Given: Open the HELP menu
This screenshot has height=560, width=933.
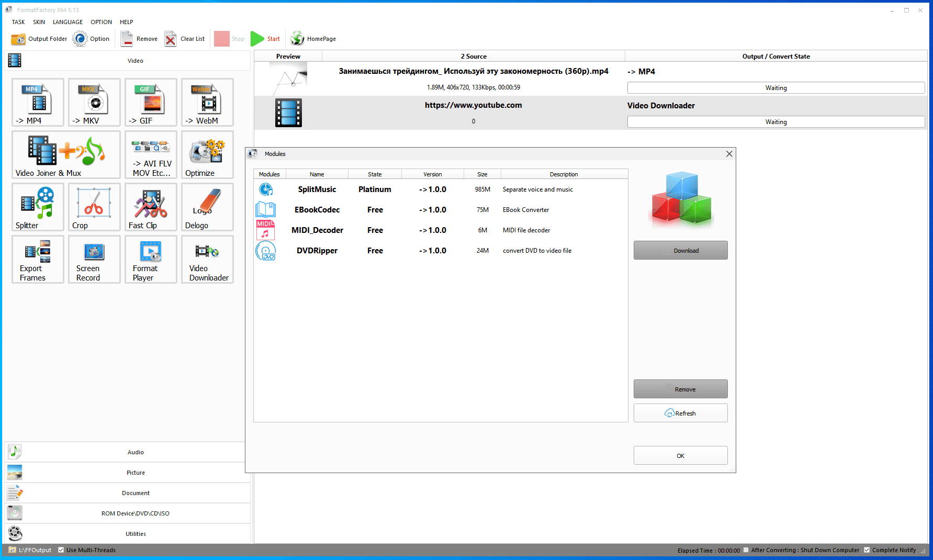Looking at the screenshot, I should (127, 22).
